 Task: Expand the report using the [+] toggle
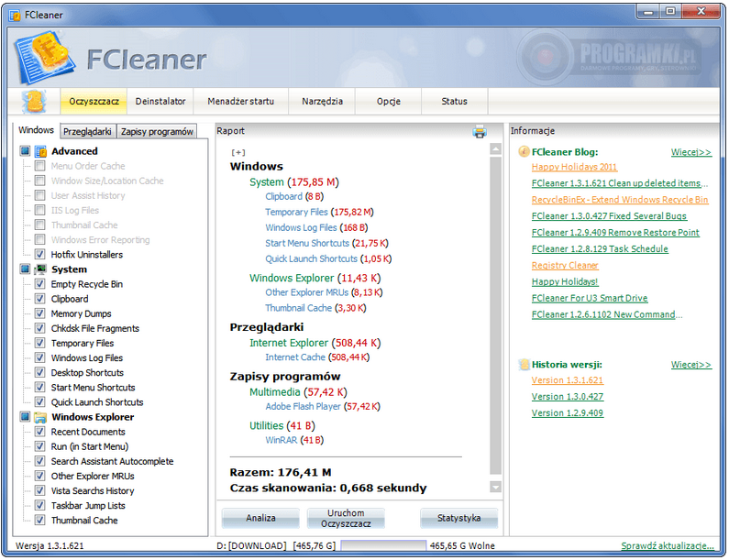point(238,152)
